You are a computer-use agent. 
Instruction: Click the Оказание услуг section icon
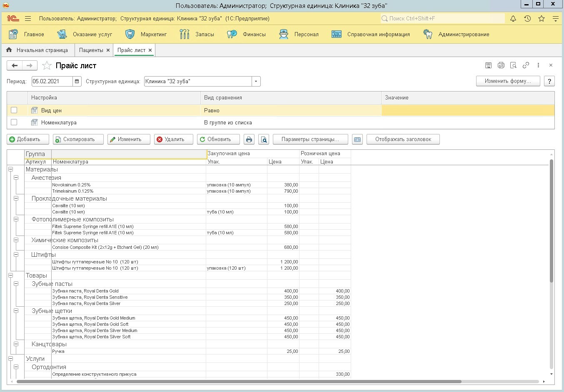click(62, 34)
